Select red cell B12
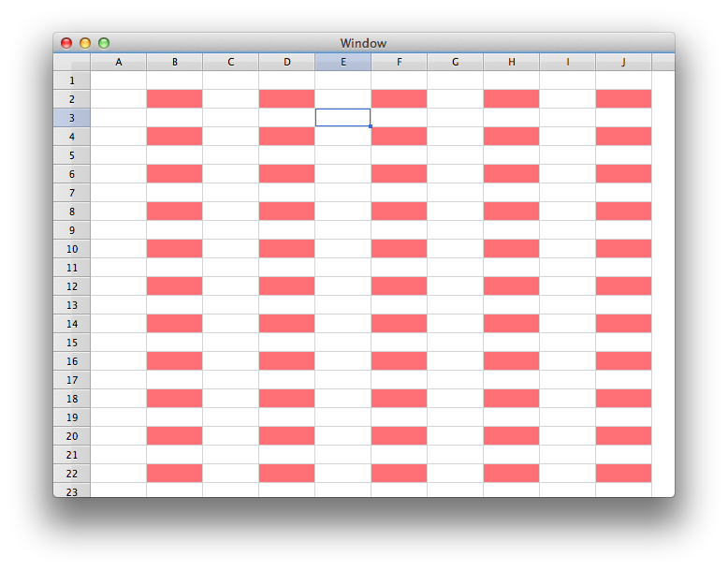Screen dimensions: 728x571 (175, 286)
